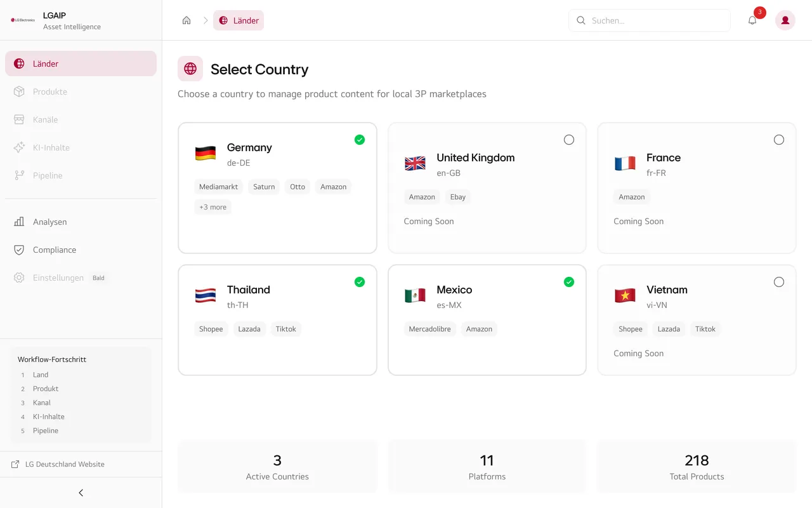Click the Ebay platform tag
The height and width of the screenshot is (508, 812).
click(458, 197)
